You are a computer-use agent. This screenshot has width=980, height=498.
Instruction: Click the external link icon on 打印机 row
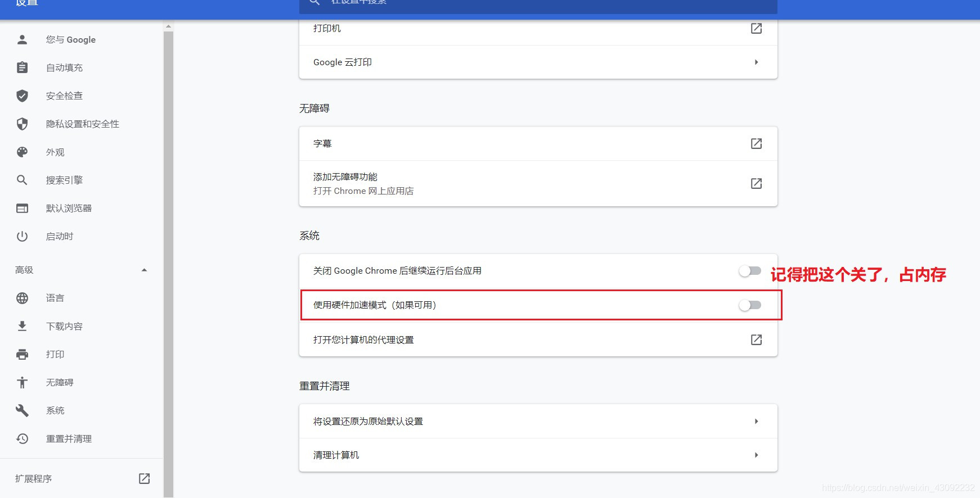(x=756, y=28)
